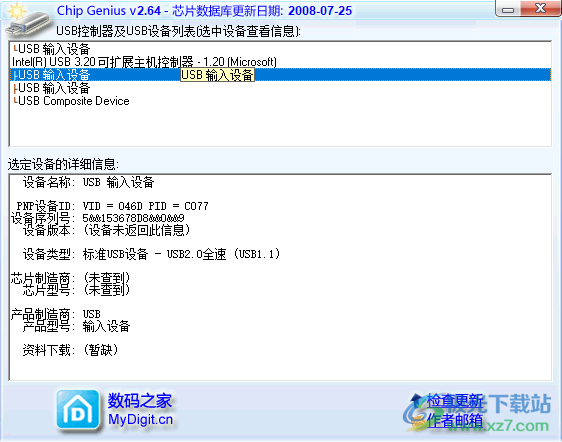
Task: Click the highlighted USB 输入设备 row
Action: 280,75
